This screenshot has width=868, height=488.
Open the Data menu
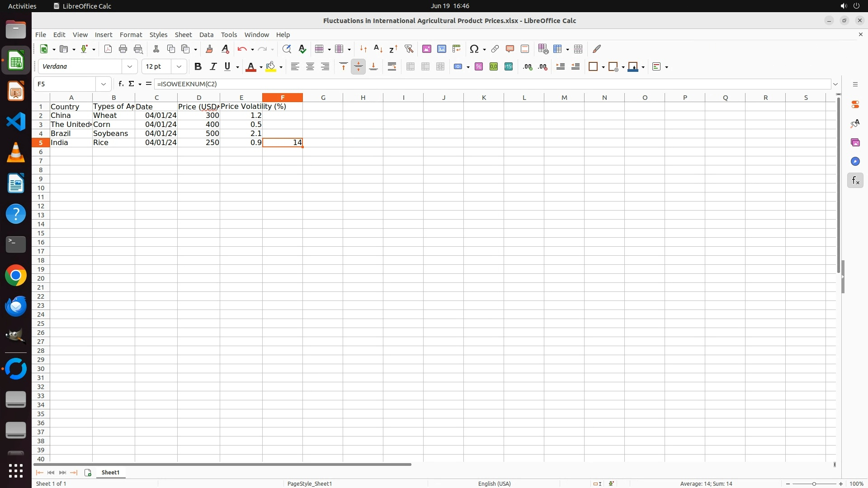click(x=206, y=35)
